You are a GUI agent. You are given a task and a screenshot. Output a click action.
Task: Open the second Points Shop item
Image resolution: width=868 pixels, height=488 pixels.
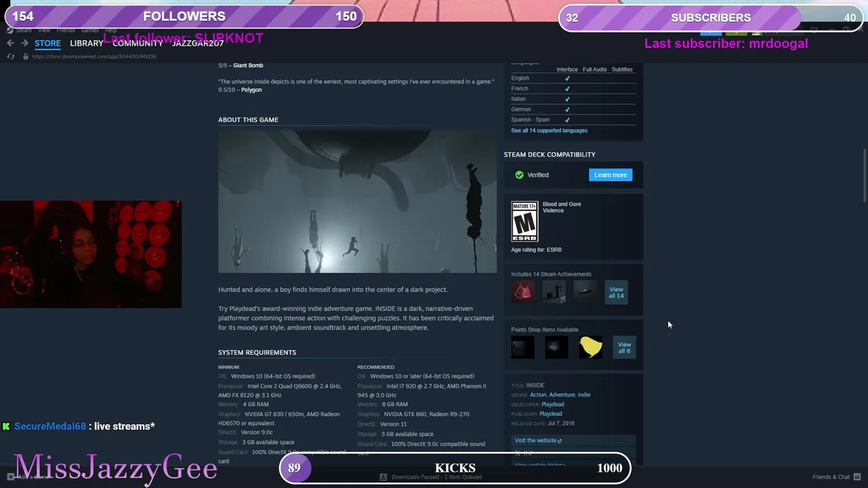pyautogui.click(x=557, y=348)
